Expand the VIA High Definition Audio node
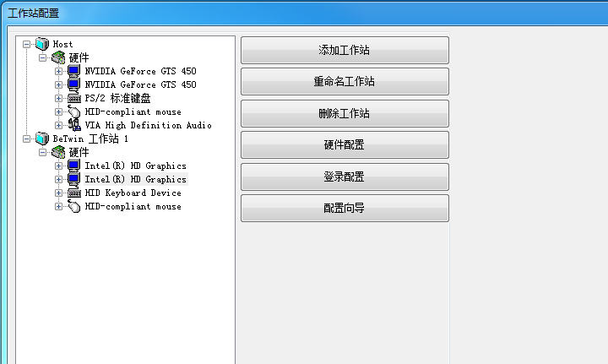608x364 pixels. tap(58, 125)
